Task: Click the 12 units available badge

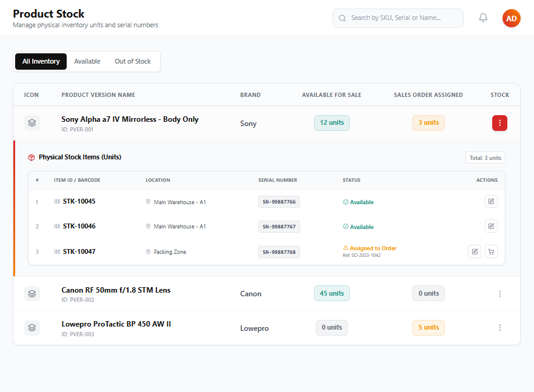Action: (332, 123)
